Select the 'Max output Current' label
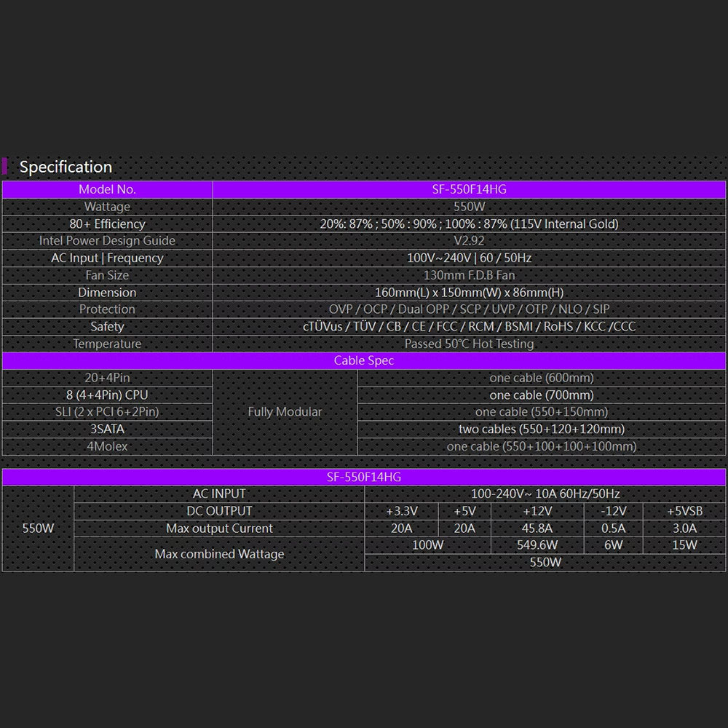The image size is (728, 728). pos(219,529)
